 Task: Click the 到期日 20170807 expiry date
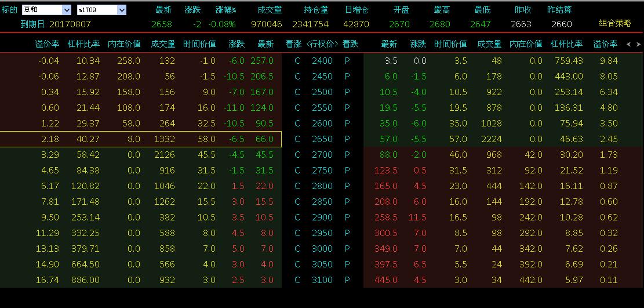click(56, 24)
